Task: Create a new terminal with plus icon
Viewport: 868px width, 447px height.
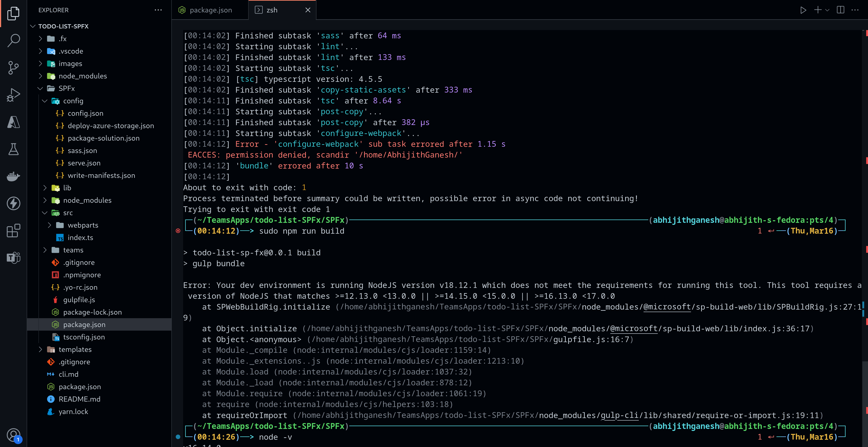Action: coord(818,10)
